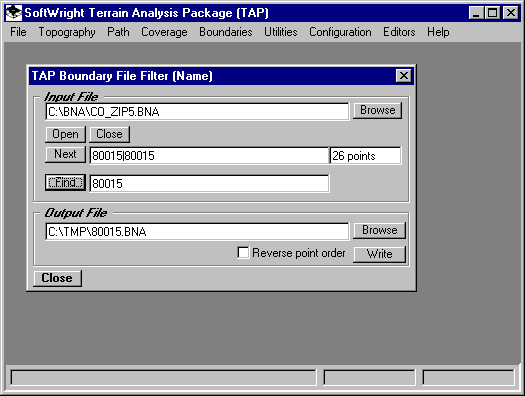Open the Boundaries menu

tap(226, 32)
